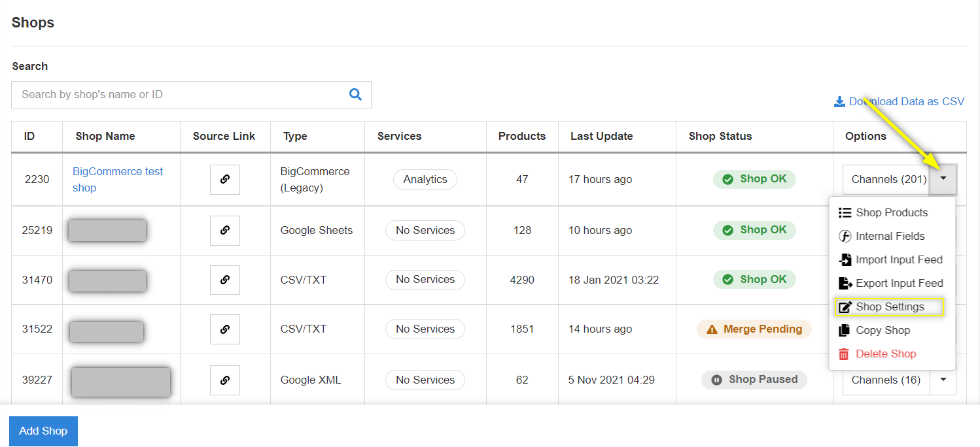Select Shop Products from the menu
This screenshot has width=980, height=447.
click(x=891, y=212)
